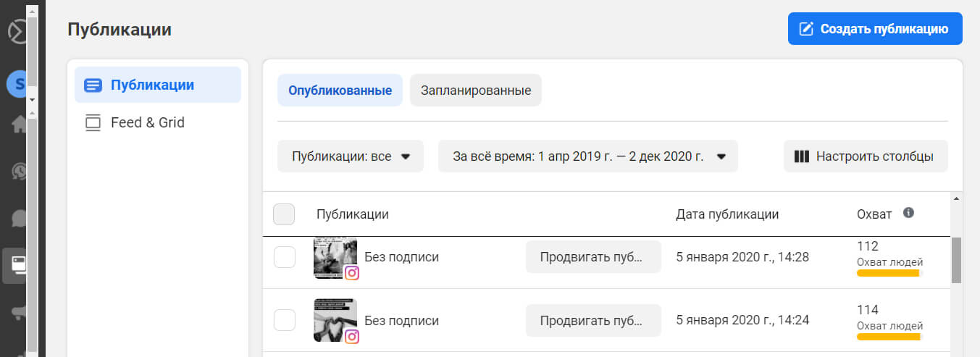Screen dimensions: 980x357
Task: Select Feed & Grid in the left menu
Action: 158,123
